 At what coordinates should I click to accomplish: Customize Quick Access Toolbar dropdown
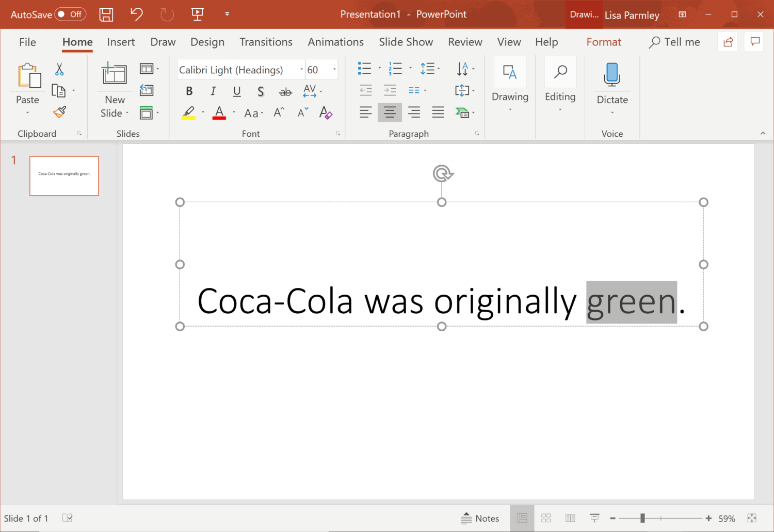click(227, 14)
